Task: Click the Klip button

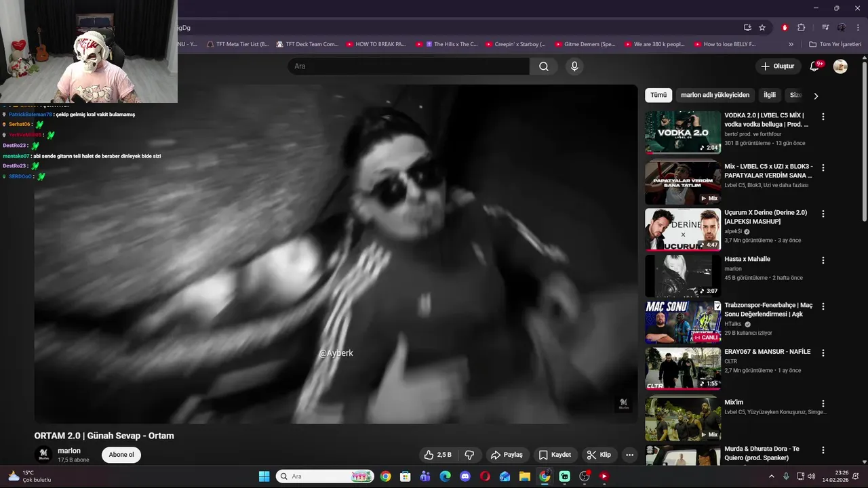Action: pos(599,455)
